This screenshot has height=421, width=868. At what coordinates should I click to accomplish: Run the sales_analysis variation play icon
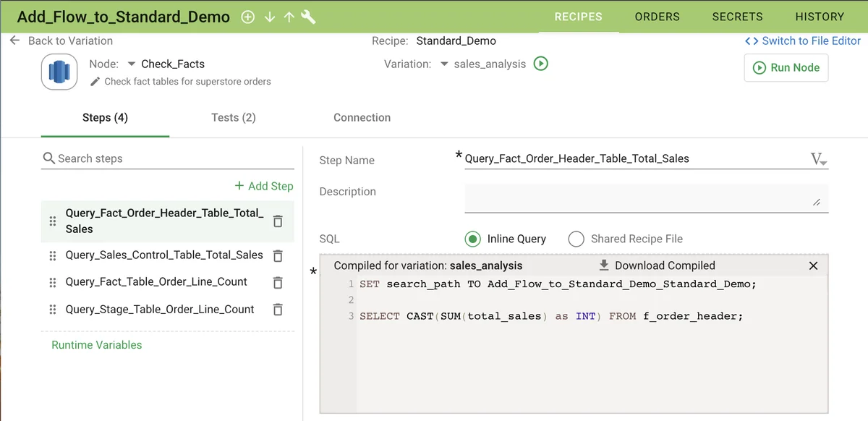540,64
